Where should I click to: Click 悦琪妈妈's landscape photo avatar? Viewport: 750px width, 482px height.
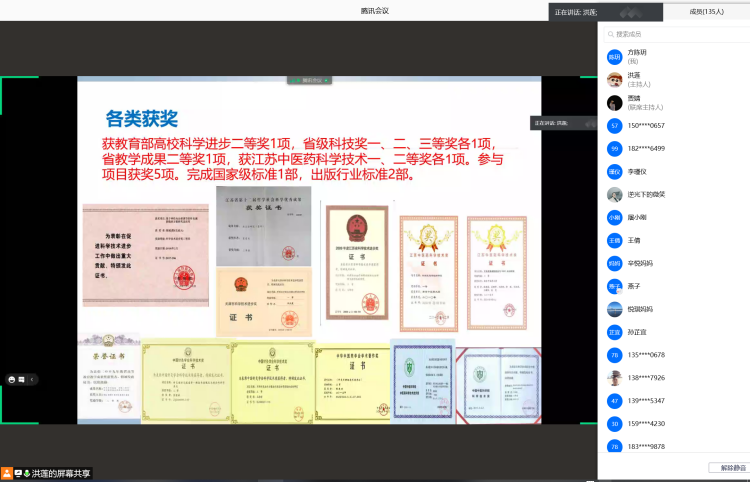615,309
